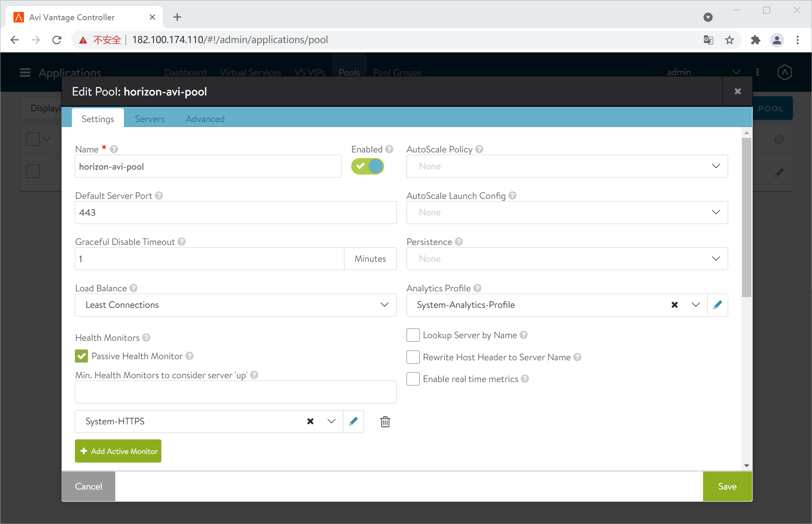Open the Load Balance dropdown

pyautogui.click(x=235, y=305)
